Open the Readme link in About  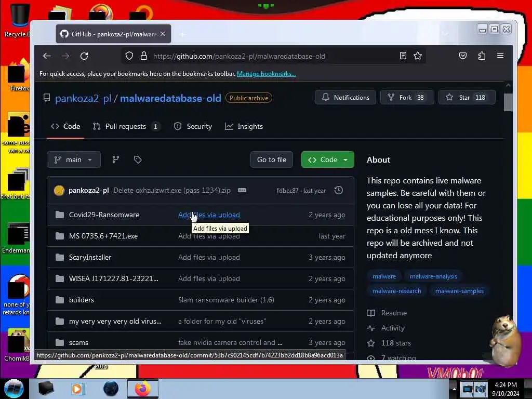[387, 313]
